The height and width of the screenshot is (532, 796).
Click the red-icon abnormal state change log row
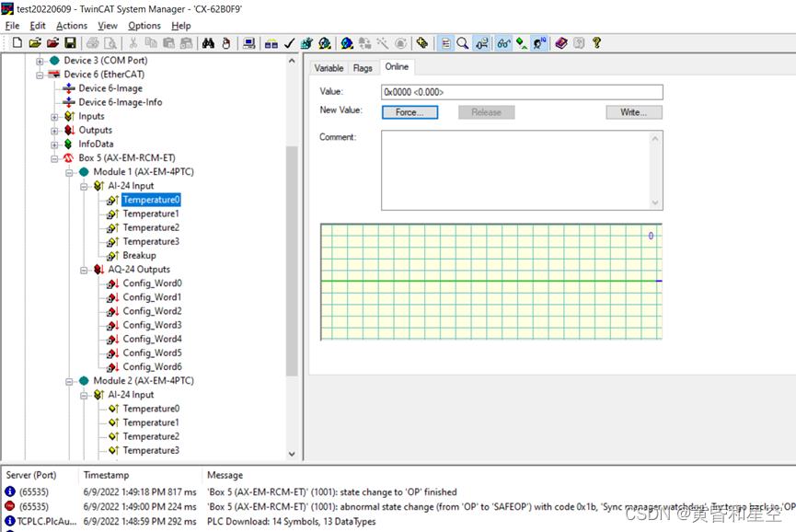pos(398,506)
